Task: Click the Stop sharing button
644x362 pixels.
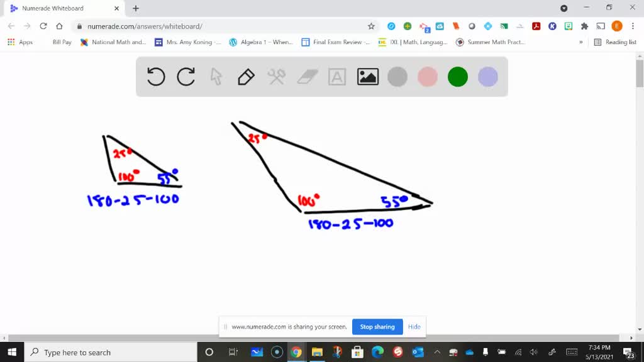Action: pos(377,327)
